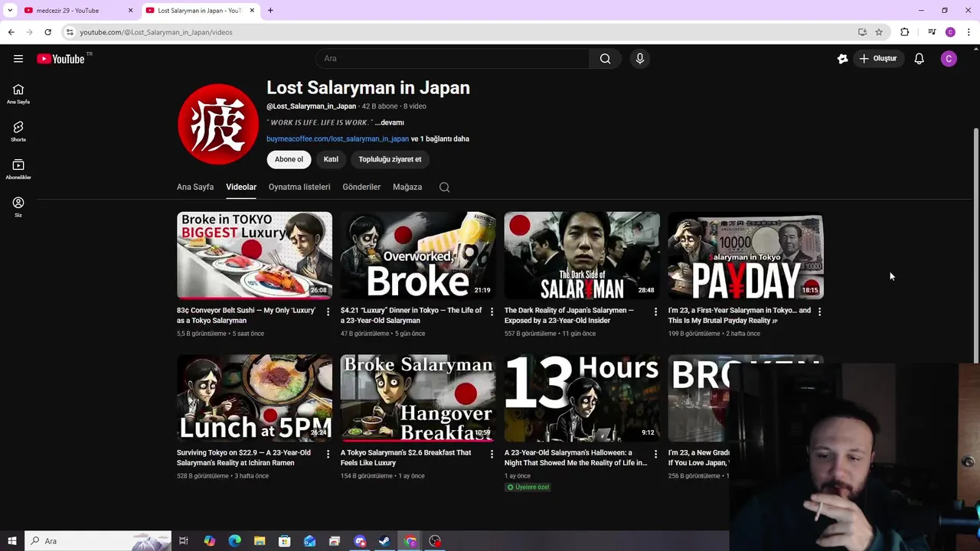The height and width of the screenshot is (551, 980).
Task: Click the YouTube logo
Action: tap(60, 58)
